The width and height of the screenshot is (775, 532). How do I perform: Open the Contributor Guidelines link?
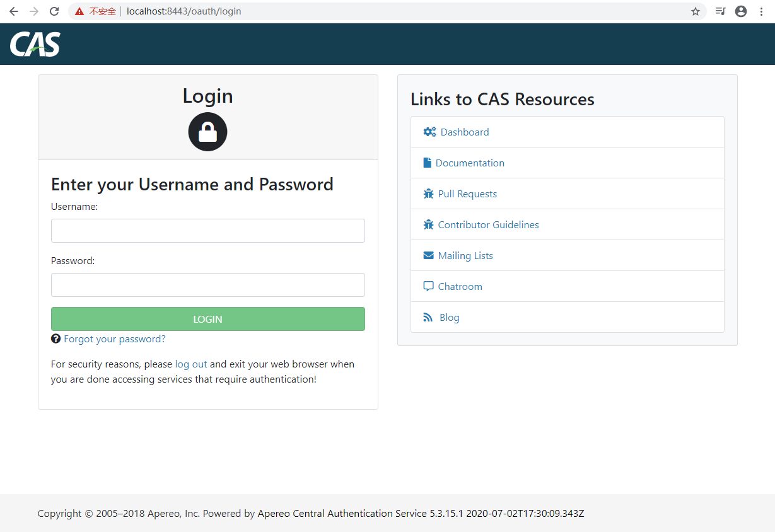click(x=489, y=224)
